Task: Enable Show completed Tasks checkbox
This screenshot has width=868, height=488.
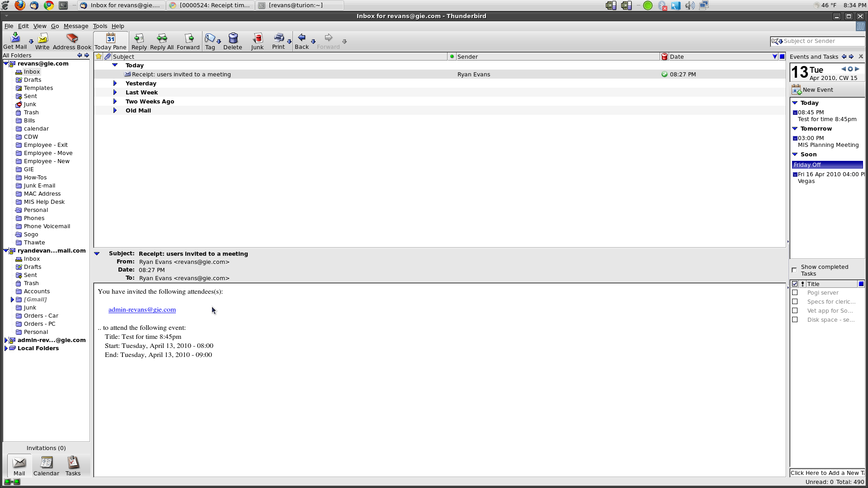Action: pos(794,270)
